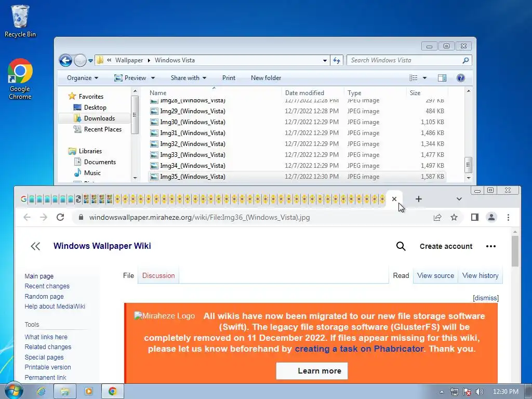Reload the Chrome page
The image size is (532, 399).
(x=60, y=217)
